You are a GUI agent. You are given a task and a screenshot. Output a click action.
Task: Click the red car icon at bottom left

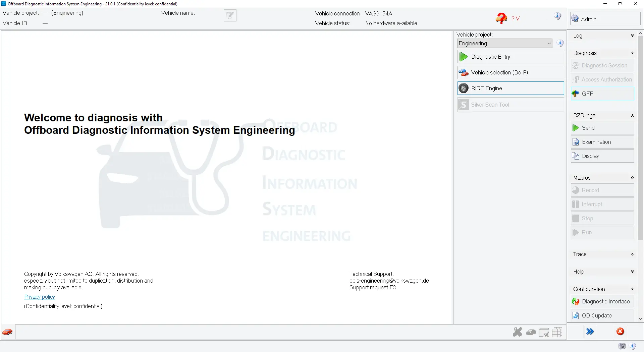coord(7,332)
